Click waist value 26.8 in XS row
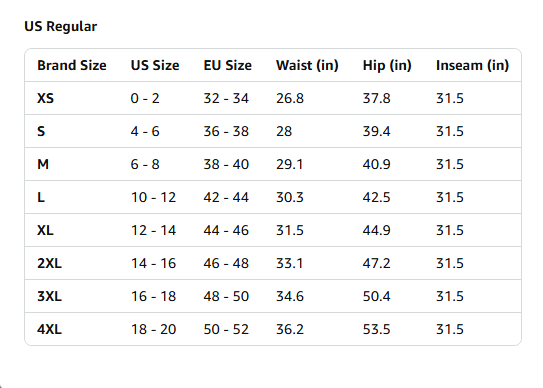The image size is (543, 388). pos(290,98)
